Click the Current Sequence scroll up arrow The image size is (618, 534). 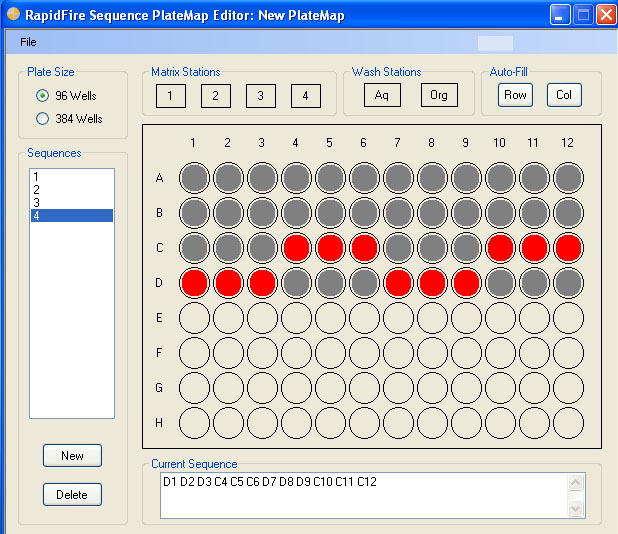point(575,482)
